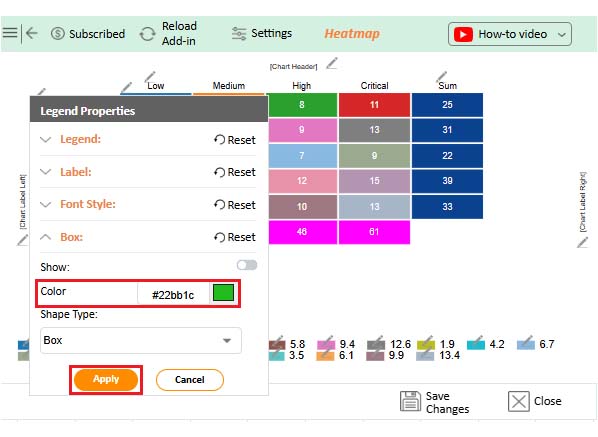This screenshot has width=598, height=437.
Task: Click the High column header
Action: pos(302,86)
